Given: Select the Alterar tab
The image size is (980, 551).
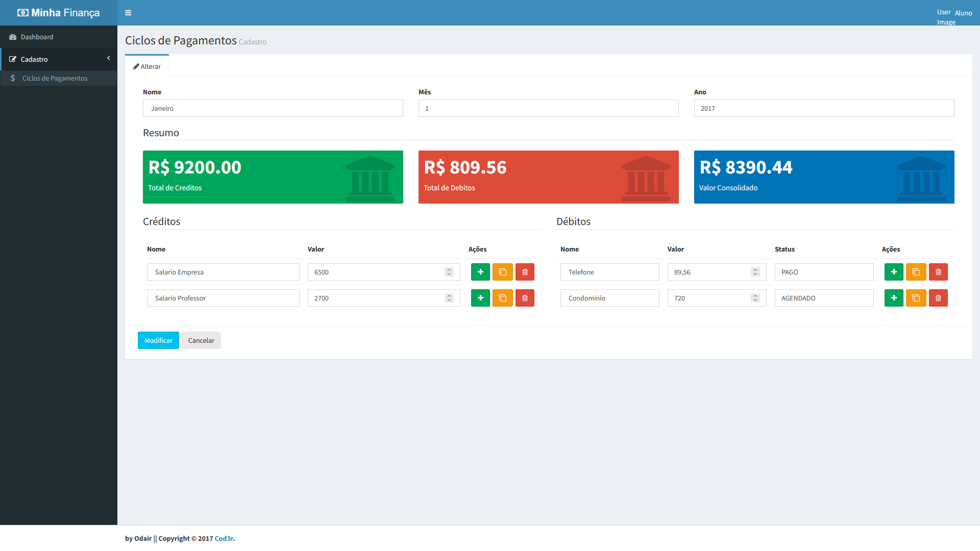Looking at the screenshot, I should coord(147,66).
